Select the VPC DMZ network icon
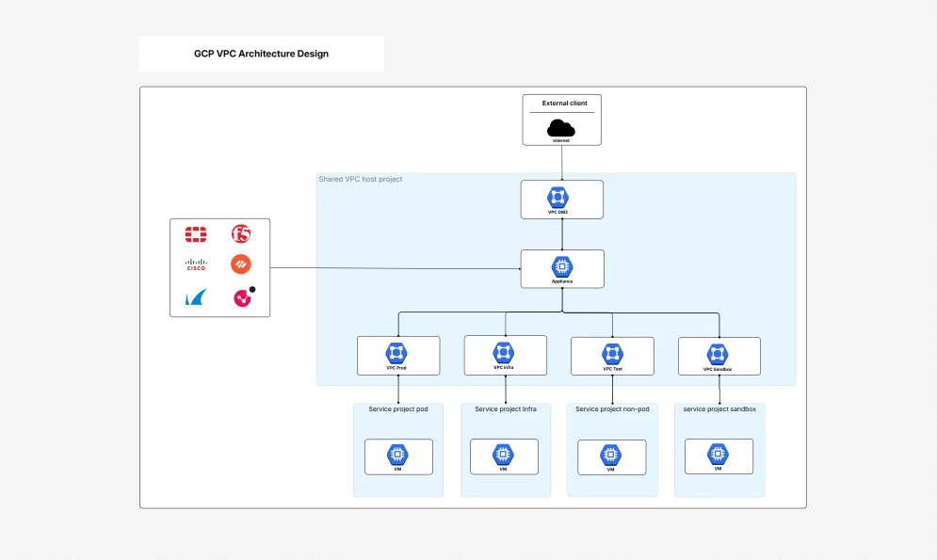 coord(557,197)
